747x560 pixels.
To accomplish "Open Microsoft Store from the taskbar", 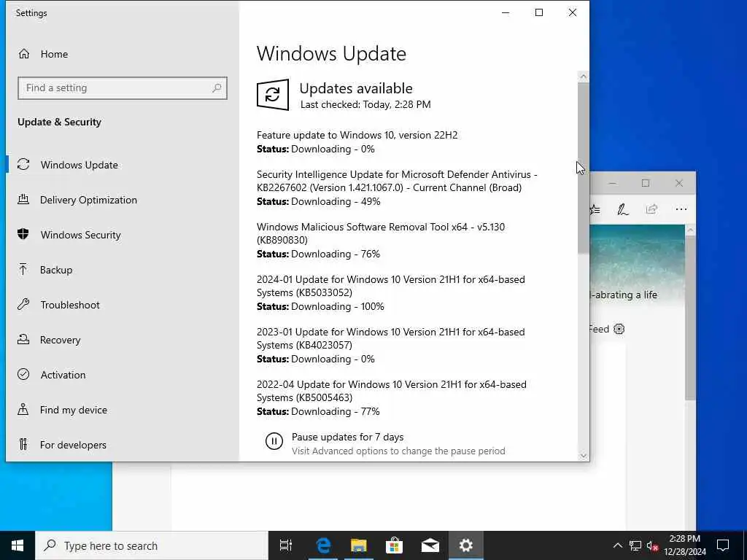I will click(394, 545).
